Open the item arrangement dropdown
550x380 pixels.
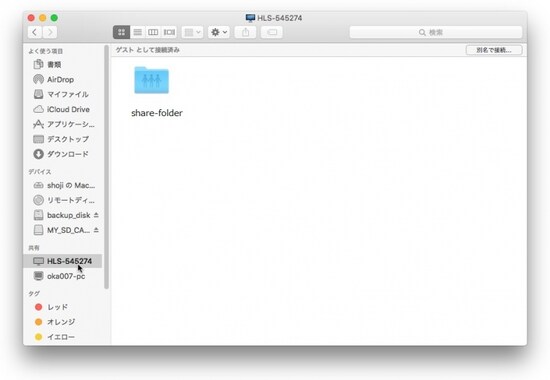click(x=192, y=32)
